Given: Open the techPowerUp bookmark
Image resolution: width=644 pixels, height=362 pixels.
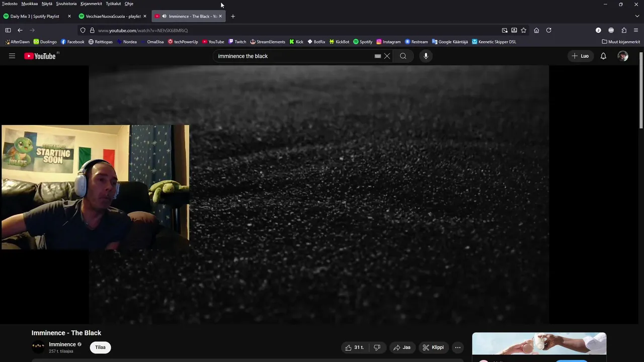Looking at the screenshot, I should pyautogui.click(x=183, y=42).
